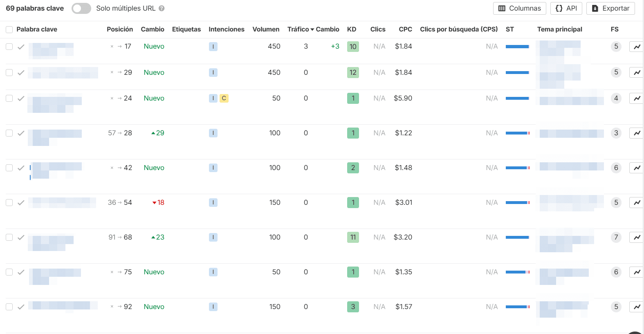Sort table by Volumen header

pyautogui.click(x=266, y=29)
